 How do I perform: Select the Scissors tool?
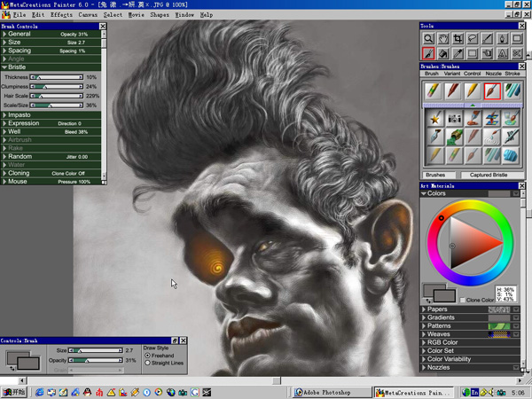517,53
